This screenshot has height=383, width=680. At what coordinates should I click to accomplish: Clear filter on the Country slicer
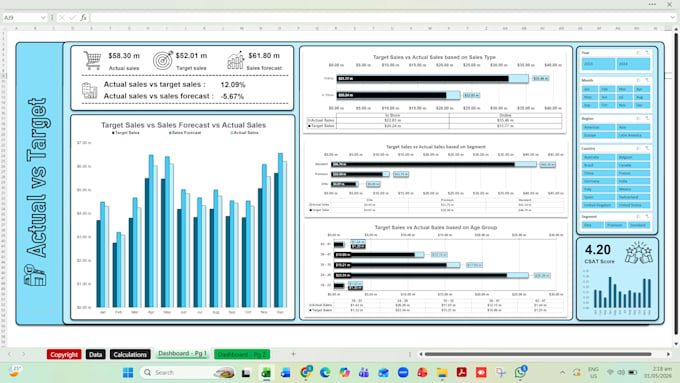pos(647,148)
